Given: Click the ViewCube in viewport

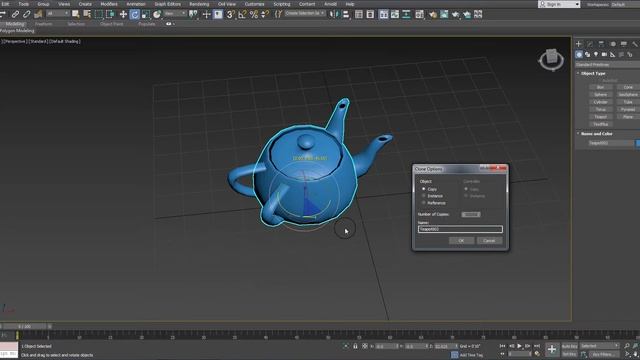Looking at the screenshot, I should (x=551, y=60).
